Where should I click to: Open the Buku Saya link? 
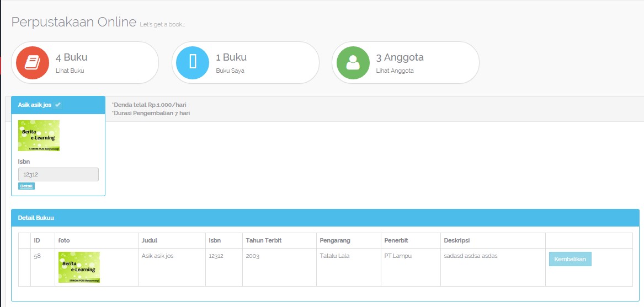pos(230,71)
